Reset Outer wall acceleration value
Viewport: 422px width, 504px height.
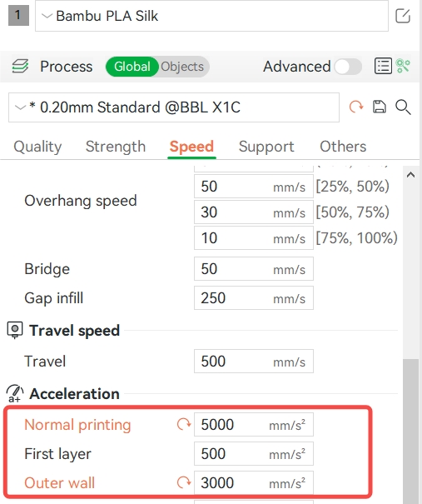(x=184, y=482)
